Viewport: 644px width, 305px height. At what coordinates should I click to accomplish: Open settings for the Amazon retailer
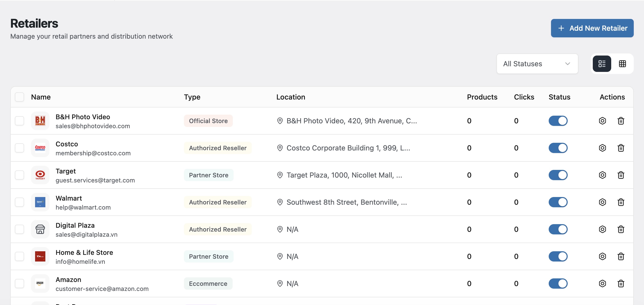[603, 284]
